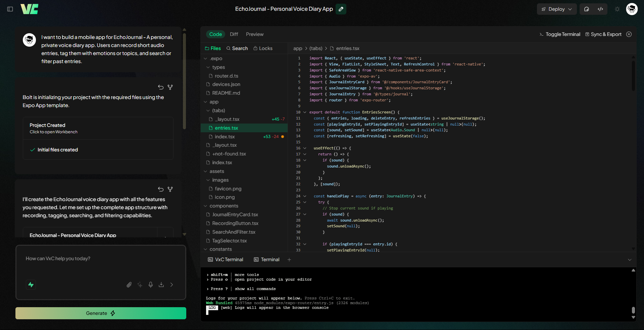644x330 pixels.
Task: Open the Search tab in file panel
Action: coord(237,48)
